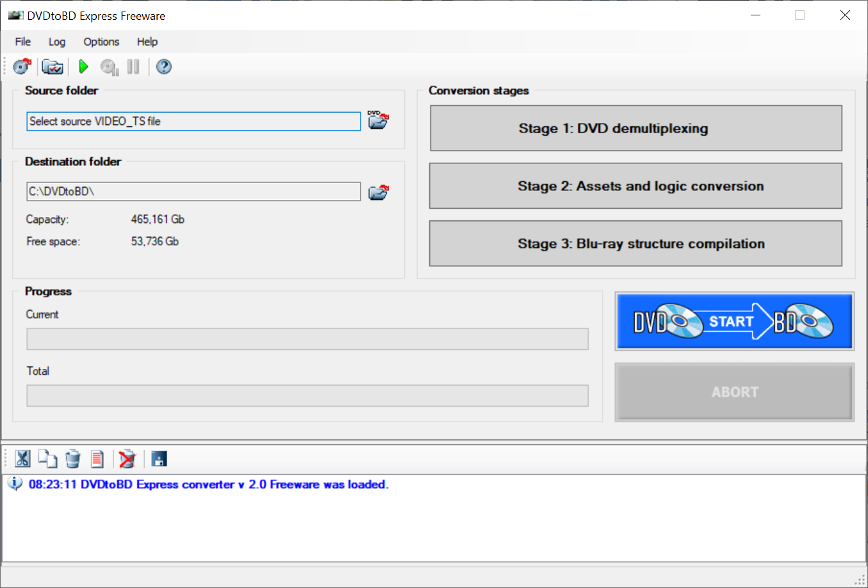Open help via the blue question mark icon
The image size is (868, 588).
point(164,67)
